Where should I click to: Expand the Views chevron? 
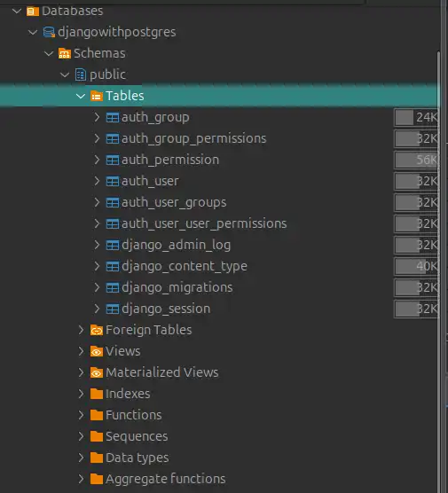coord(81,351)
